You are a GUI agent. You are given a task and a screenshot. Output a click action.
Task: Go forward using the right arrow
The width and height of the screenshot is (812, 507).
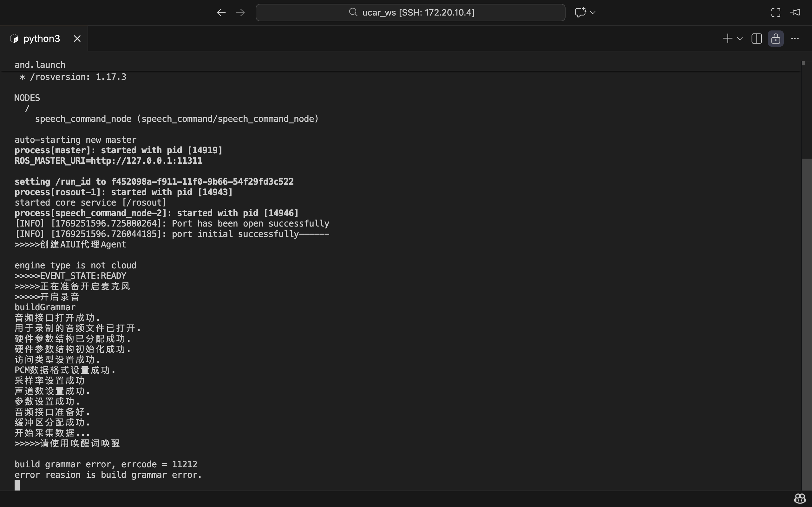(x=240, y=13)
